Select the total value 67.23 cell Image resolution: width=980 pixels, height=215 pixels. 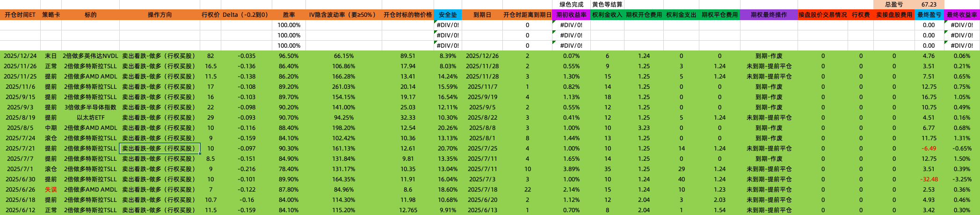929,5
